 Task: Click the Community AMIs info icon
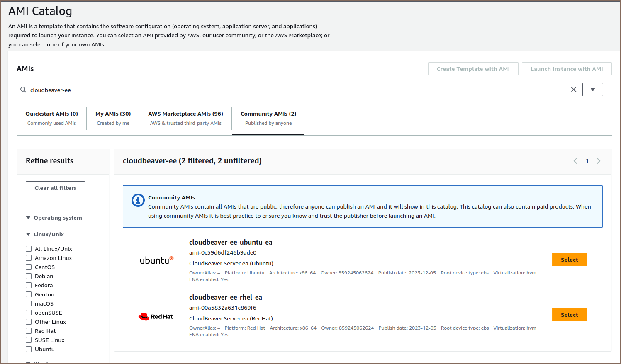[138, 200]
